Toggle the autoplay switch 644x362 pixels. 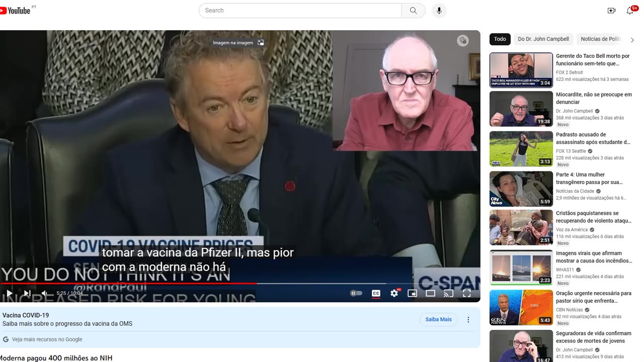(x=356, y=293)
